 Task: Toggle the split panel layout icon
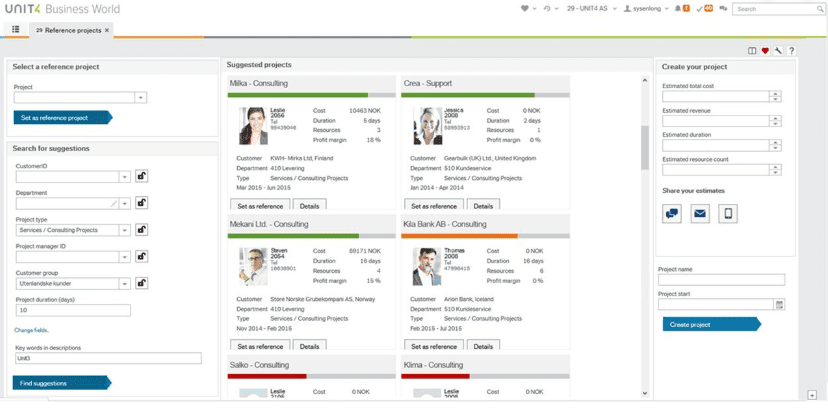pyautogui.click(x=752, y=51)
